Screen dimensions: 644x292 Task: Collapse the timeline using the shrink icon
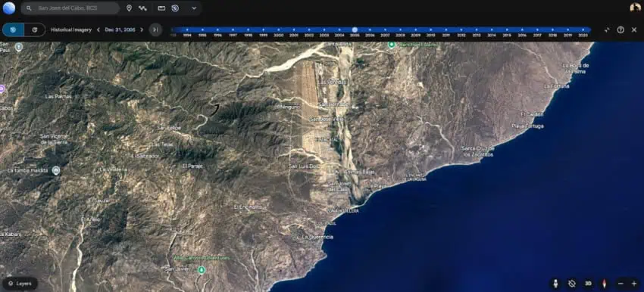pyautogui.click(x=607, y=30)
